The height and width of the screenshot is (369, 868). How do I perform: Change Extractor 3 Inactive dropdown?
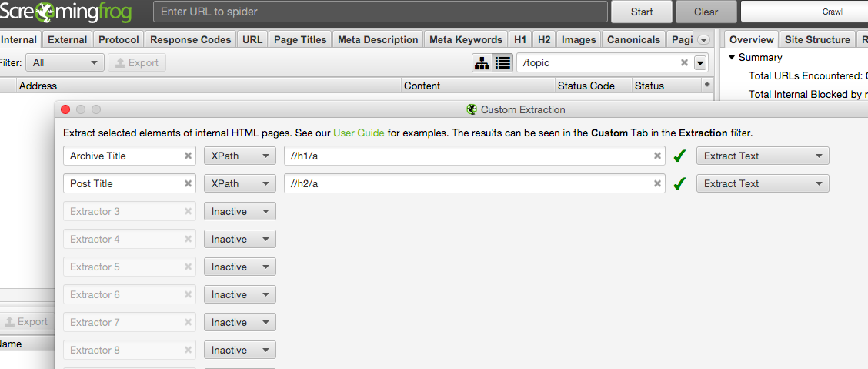click(x=239, y=211)
